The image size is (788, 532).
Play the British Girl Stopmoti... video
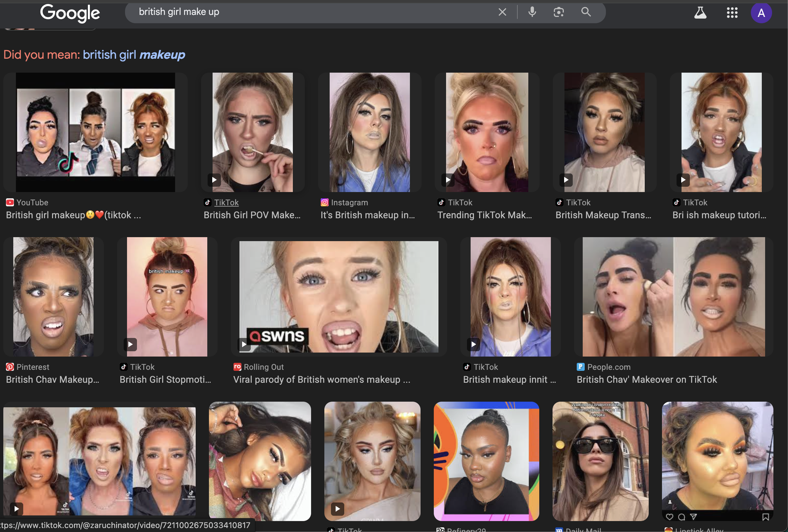coord(167,297)
